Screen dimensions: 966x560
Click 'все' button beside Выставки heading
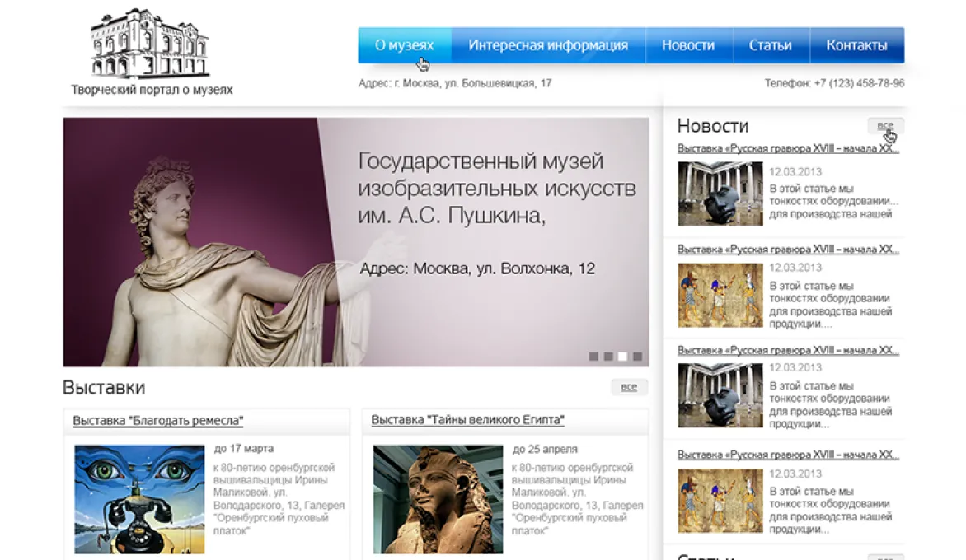[x=629, y=386]
